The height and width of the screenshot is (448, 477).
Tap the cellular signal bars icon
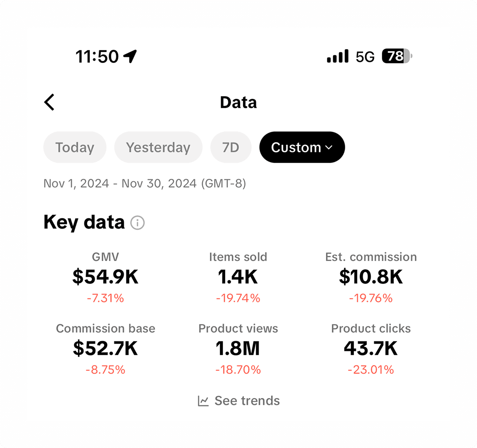coord(338,56)
